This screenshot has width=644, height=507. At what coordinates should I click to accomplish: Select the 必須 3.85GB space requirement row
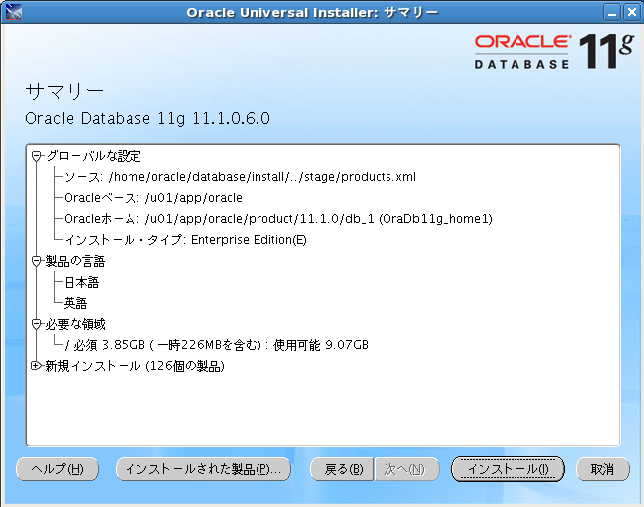tap(216, 345)
